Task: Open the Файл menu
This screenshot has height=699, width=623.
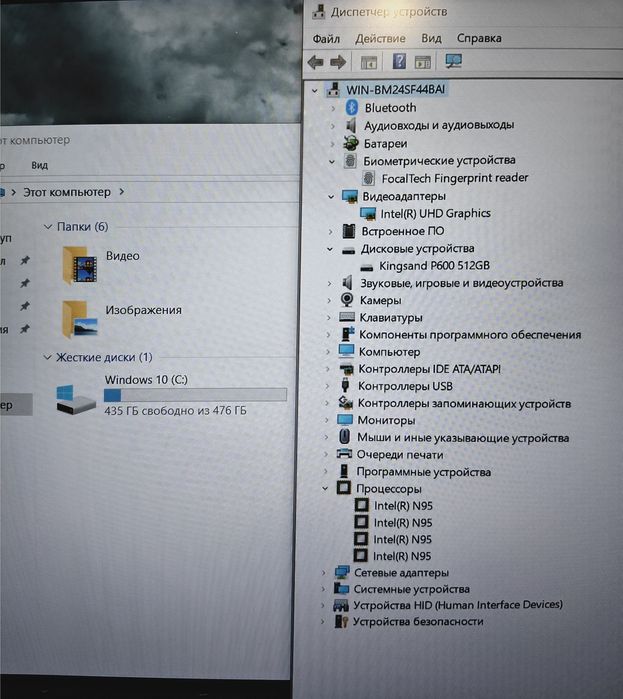Action: click(x=326, y=39)
